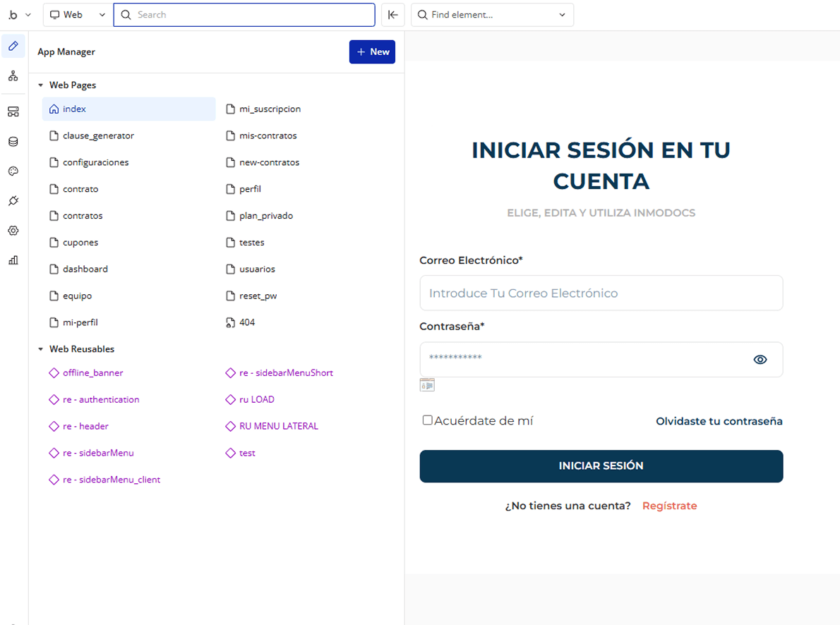Click the magnifier icon in Search box
840x625 pixels.
[x=126, y=15]
